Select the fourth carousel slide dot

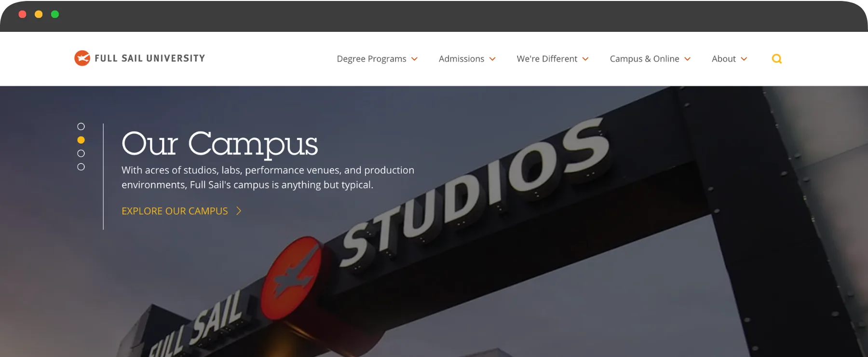pos(81,167)
